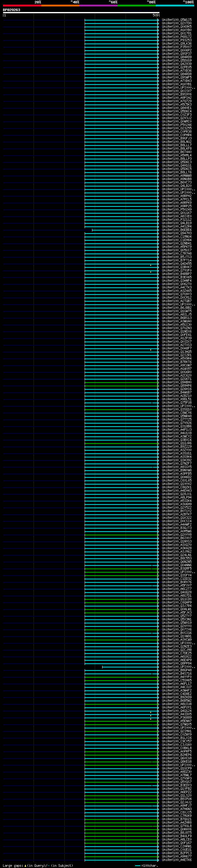Open hit UniRef100_Q9LK36
This screenshot has height=868, width=197.
click(177, 43)
